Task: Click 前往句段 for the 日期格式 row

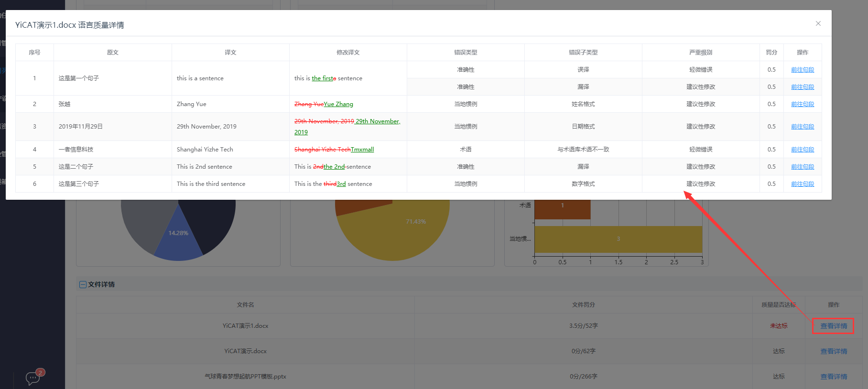Action: click(802, 127)
